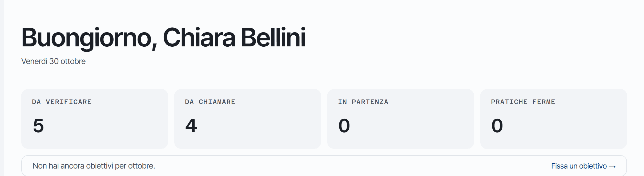Viewport: 644px width, 176px height.
Task: Select the count 4 under Da chiamare
Action: pyautogui.click(x=191, y=126)
